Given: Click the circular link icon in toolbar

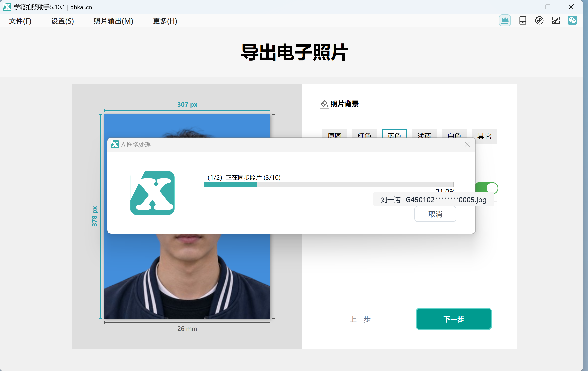Looking at the screenshot, I should tap(539, 20).
